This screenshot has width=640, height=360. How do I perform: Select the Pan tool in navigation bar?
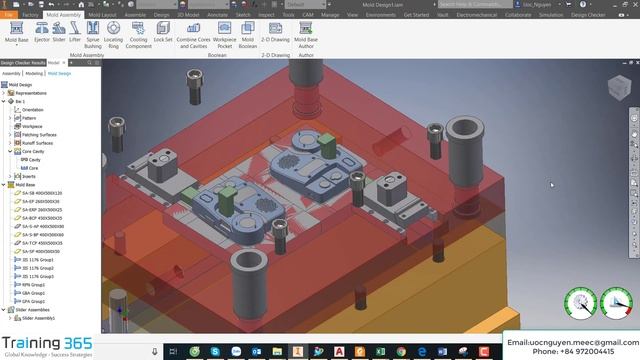point(634,134)
